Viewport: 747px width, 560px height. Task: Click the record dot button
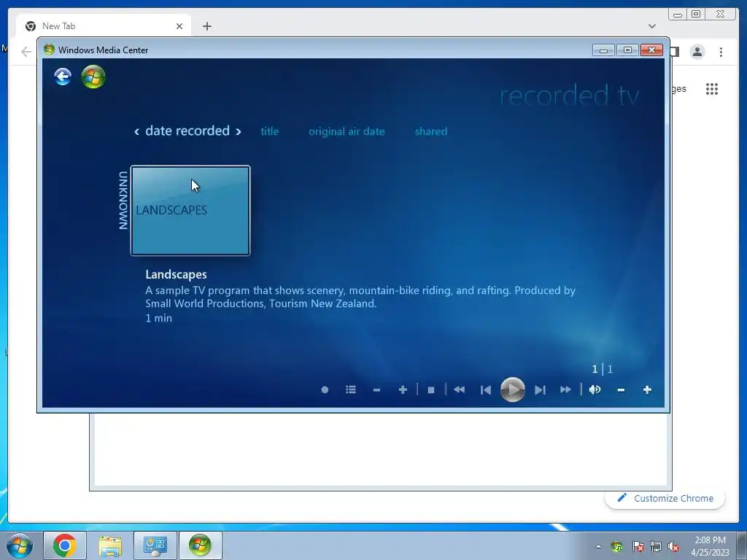click(325, 390)
